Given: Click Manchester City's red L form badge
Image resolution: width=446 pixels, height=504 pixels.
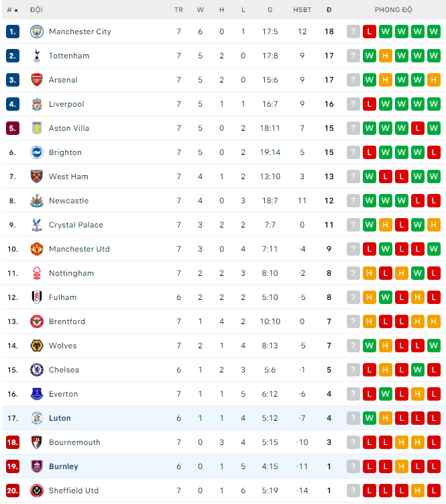Looking at the screenshot, I should (x=369, y=32).
